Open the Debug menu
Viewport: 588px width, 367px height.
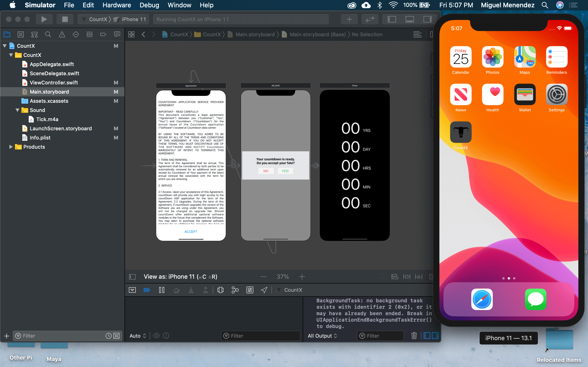coord(149,5)
